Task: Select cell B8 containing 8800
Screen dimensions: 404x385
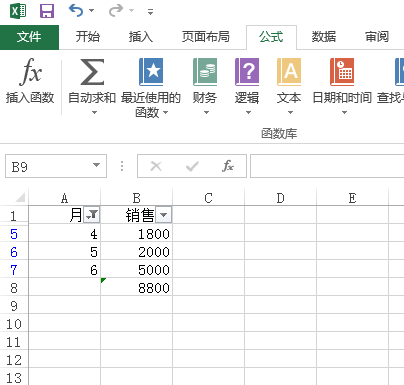Action: pos(136,287)
